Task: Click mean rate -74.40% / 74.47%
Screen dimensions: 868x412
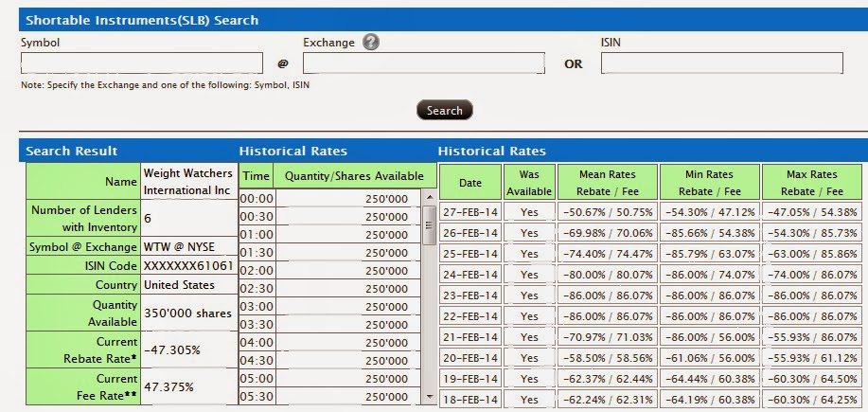Action: click(608, 254)
